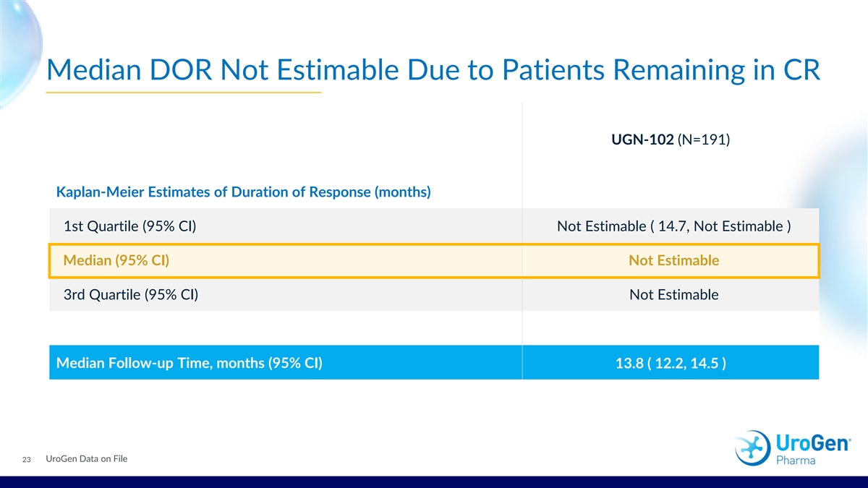Click the UroGen circular logo icon
Image resolution: width=868 pixels, height=488 pixels.
pyautogui.click(x=752, y=447)
